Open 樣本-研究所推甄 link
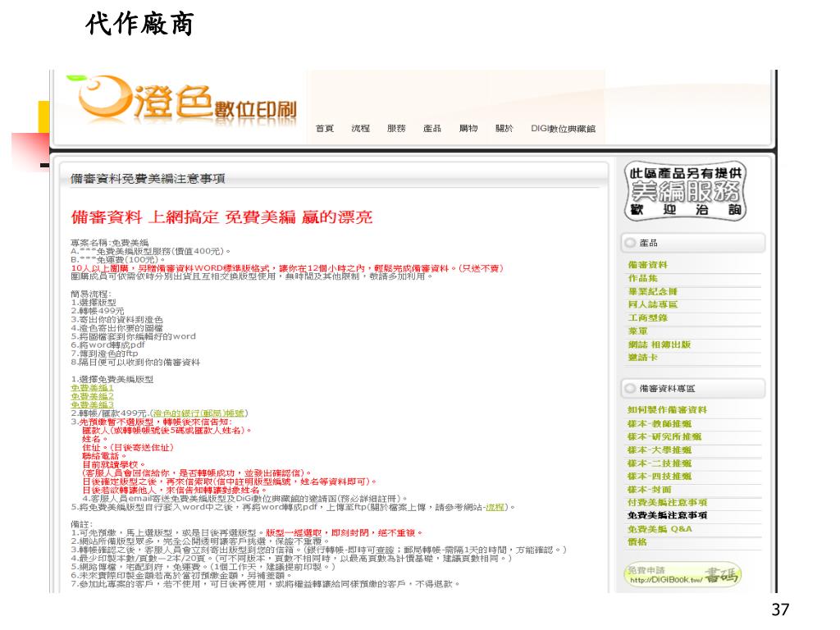 coord(664,436)
